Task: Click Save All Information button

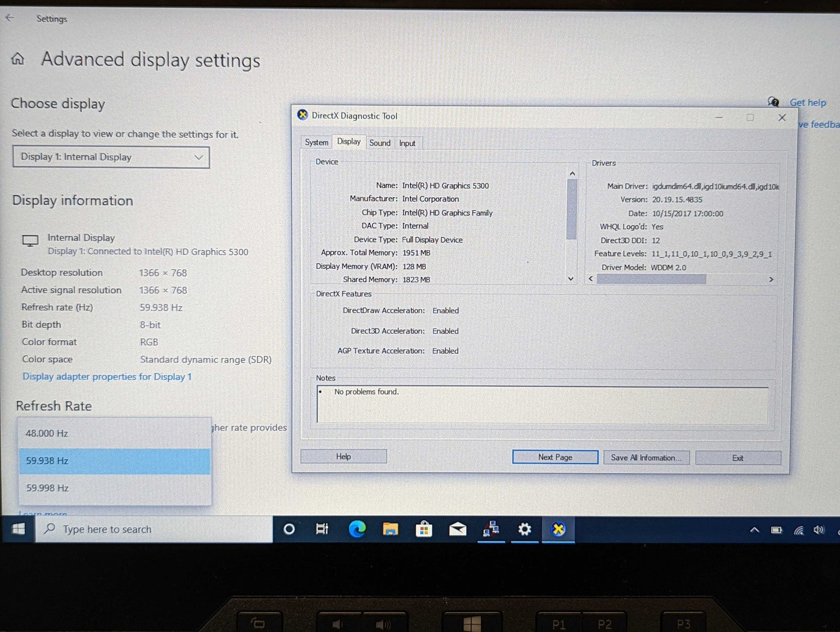Action: click(646, 457)
